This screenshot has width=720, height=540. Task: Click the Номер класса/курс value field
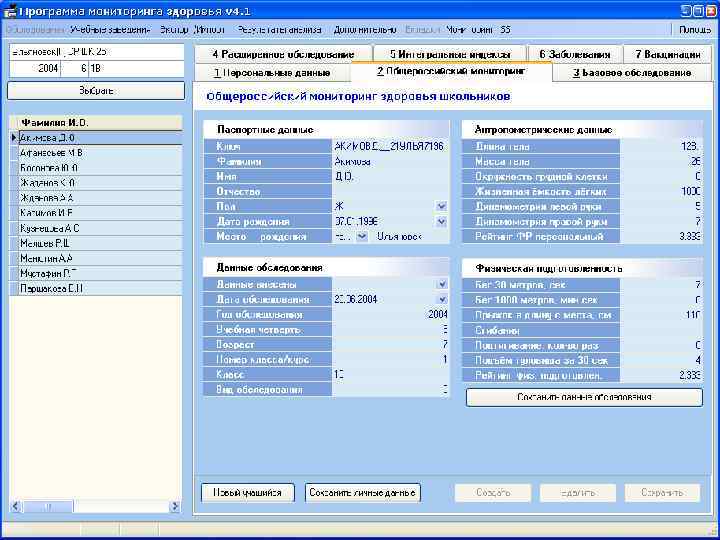[x=390, y=360]
